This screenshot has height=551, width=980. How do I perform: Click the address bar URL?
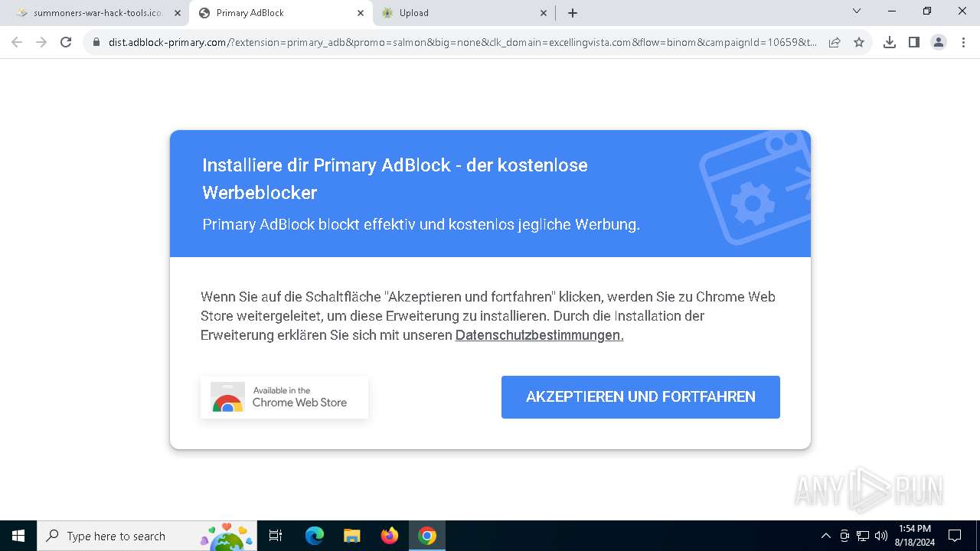pyautogui.click(x=462, y=42)
